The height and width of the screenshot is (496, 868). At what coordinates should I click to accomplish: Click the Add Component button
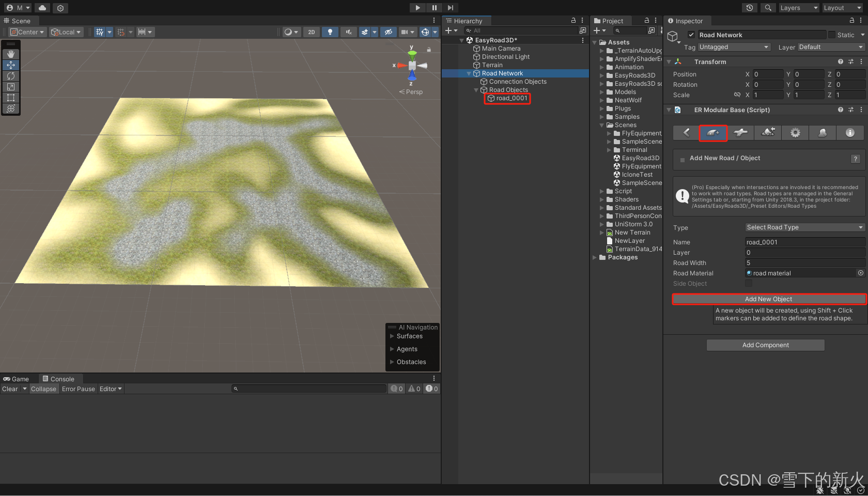point(765,345)
